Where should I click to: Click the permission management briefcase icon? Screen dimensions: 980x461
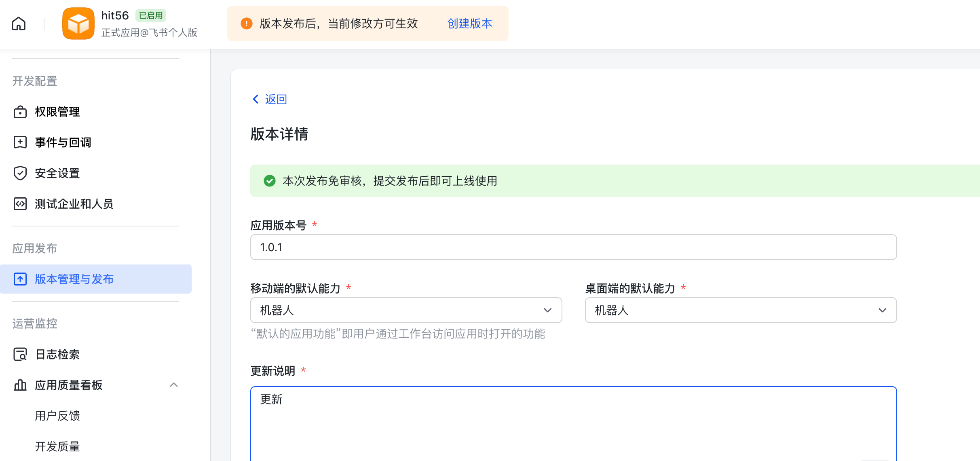point(20,112)
